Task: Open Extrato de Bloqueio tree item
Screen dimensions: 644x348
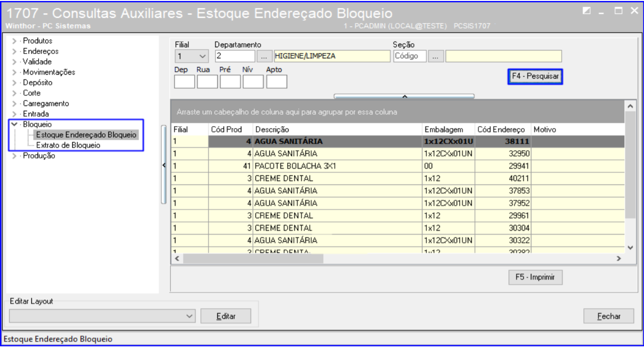Action: tap(68, 145)
